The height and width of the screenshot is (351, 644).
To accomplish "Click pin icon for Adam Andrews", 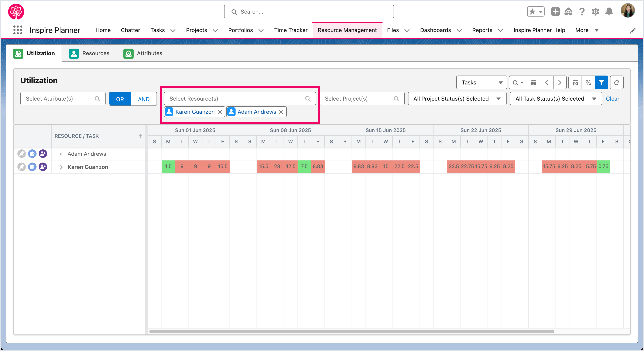I will pyautogui.click(x=21, y=154).
